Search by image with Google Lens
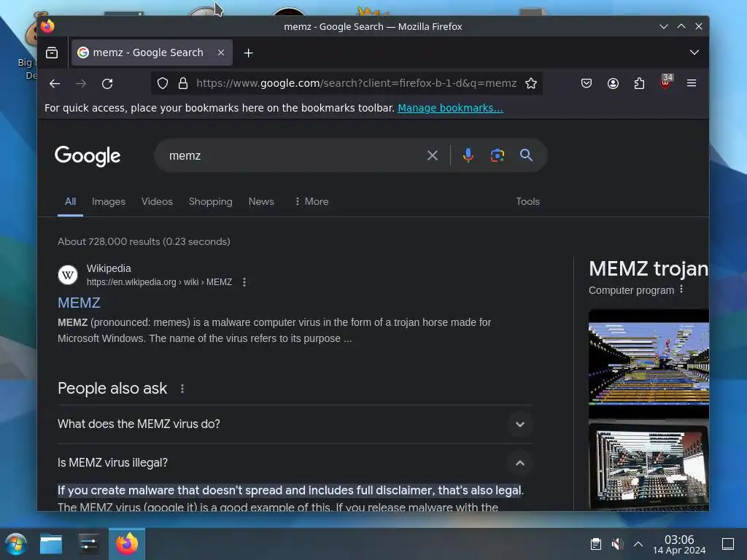Viewport: 747px width, 560px height. tap(498, 155)
